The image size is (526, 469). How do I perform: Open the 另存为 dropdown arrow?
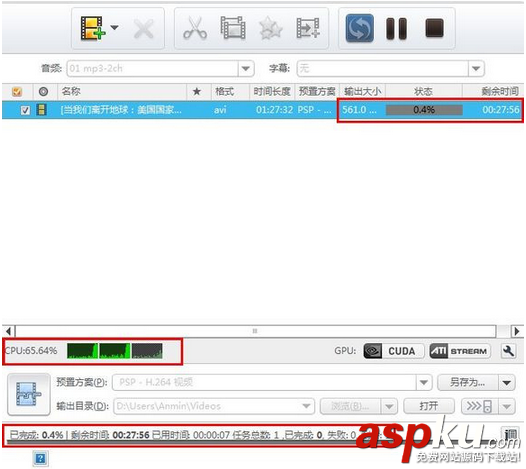[x=507, y=382]
